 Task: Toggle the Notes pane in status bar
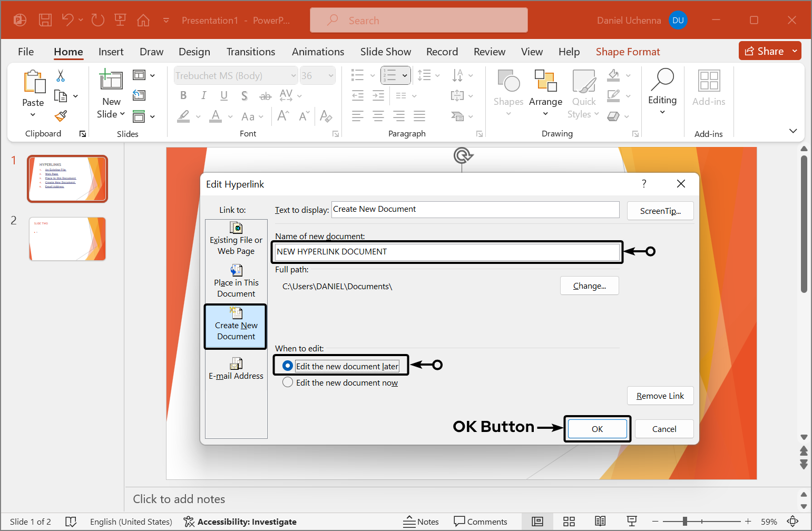pyautogui.click(x=421, y=522)
